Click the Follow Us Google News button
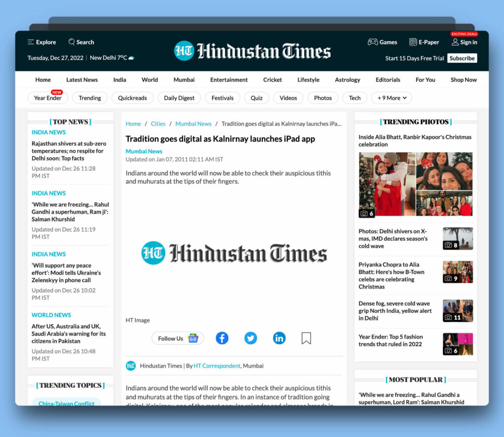The image size is (504, 437). pyautogui.click(x=178, y=338)
